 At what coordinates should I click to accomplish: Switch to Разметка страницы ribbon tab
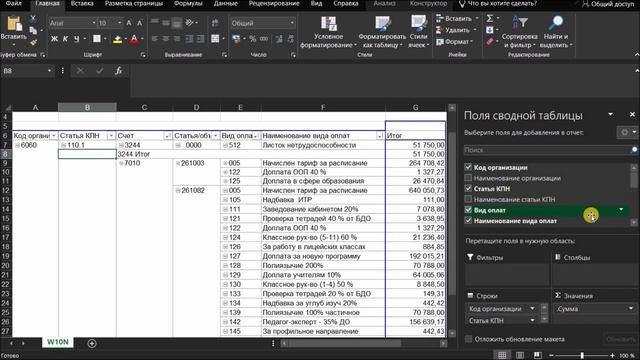pos(133,4)
